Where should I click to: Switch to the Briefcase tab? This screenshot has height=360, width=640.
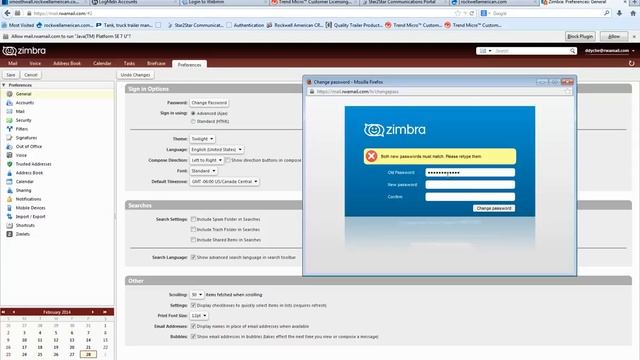(x=156, y=64)
